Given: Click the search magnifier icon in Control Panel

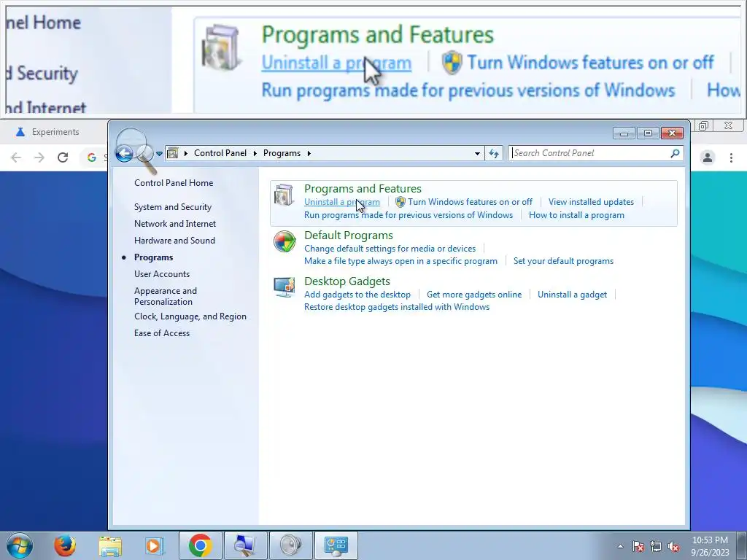Looking at the screenshot, I should (x=675, y=153).
